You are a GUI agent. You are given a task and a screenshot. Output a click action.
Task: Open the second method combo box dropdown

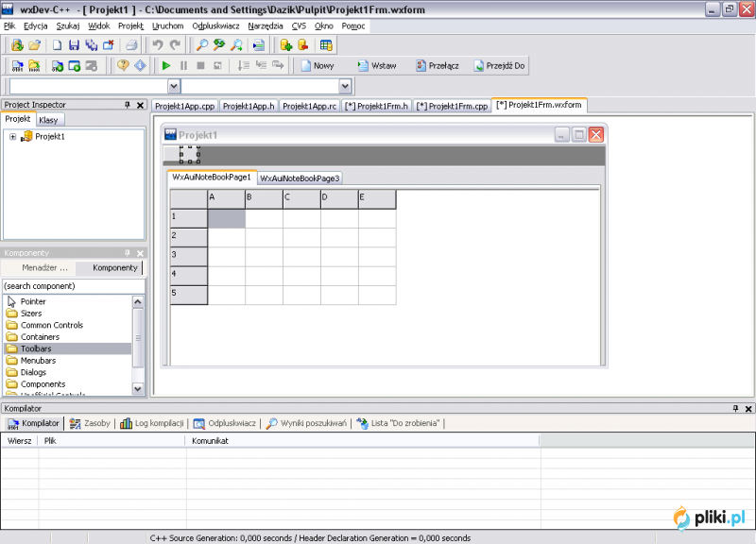coord(345,86)
